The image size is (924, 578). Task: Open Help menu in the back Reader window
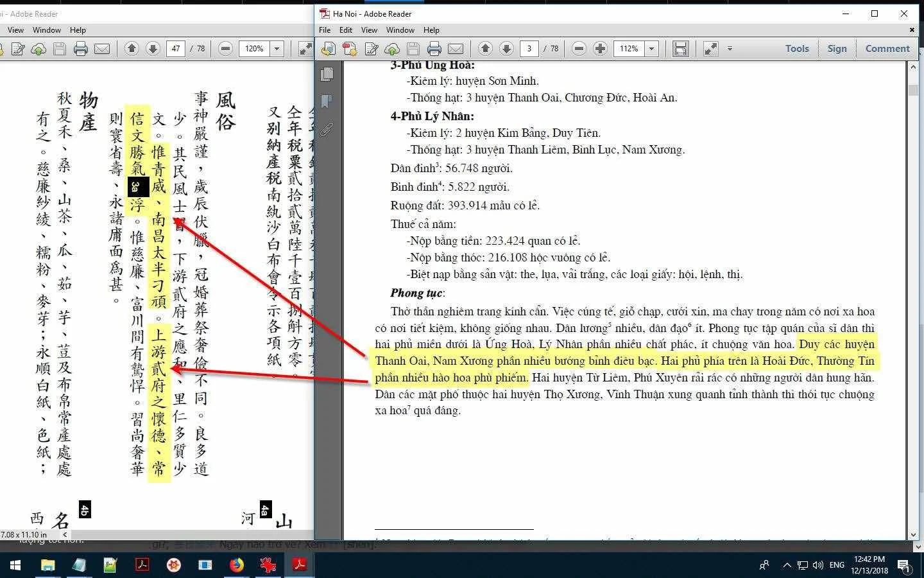(78, 30)
